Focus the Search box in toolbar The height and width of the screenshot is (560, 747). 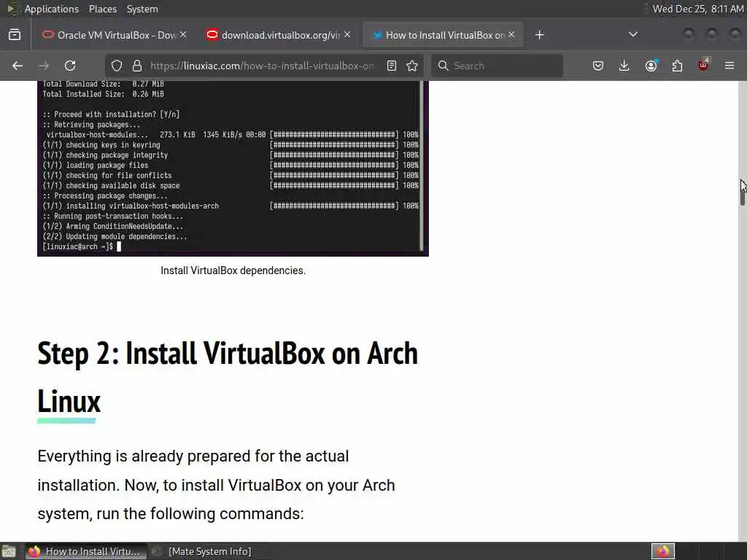pos(497,66)
